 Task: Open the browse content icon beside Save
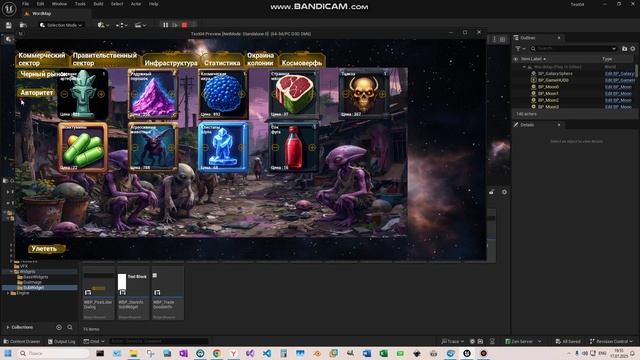click(x=23, y=25)
